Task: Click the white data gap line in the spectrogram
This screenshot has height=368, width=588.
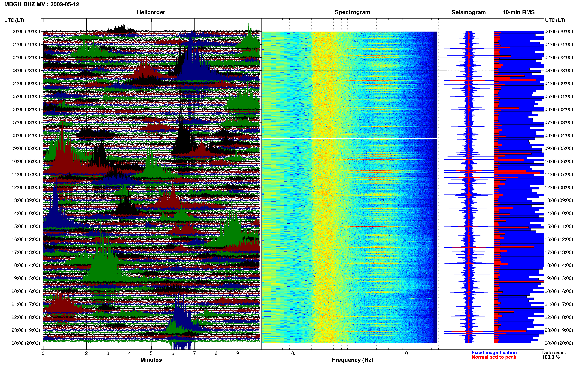Action: click(349, 139)
